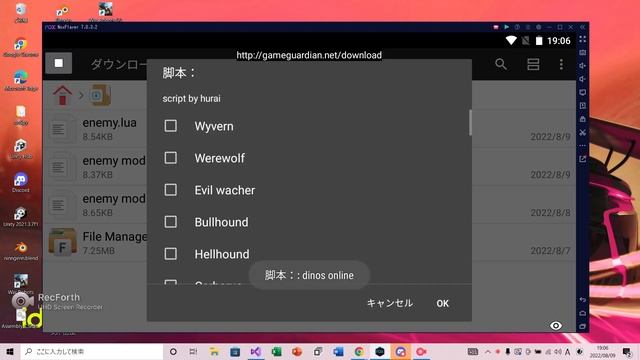Open Windows notification center icon
The image size is (640, 360).
point(627,351)
